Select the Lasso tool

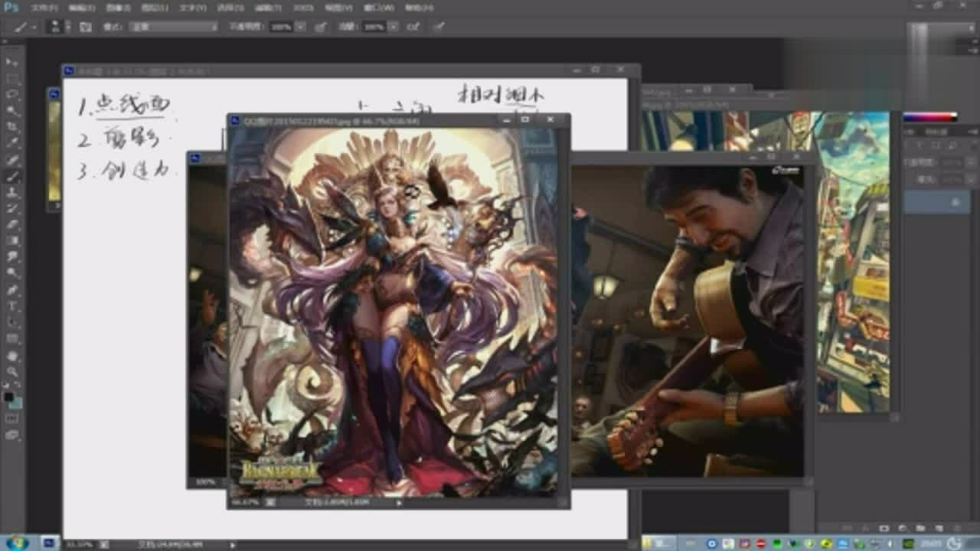tap(12, 94)
